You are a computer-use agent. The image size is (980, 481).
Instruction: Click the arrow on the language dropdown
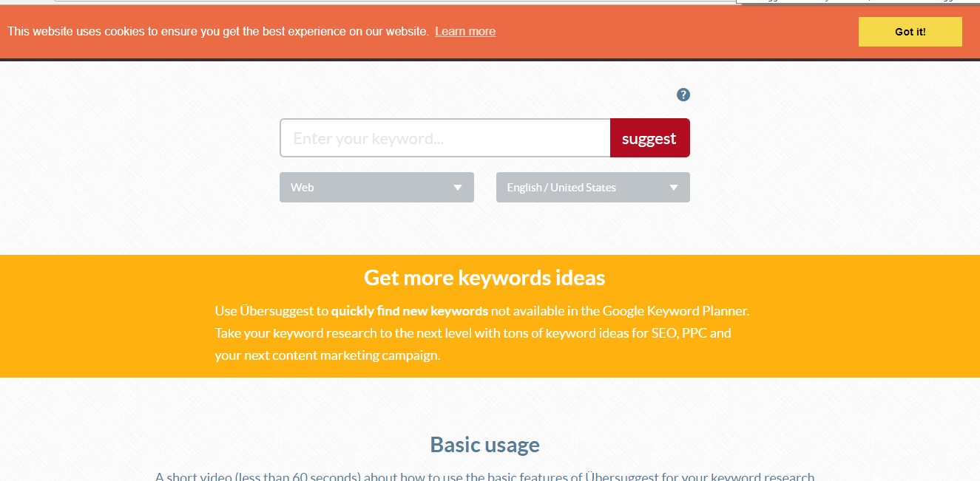(x=674, y=188)
